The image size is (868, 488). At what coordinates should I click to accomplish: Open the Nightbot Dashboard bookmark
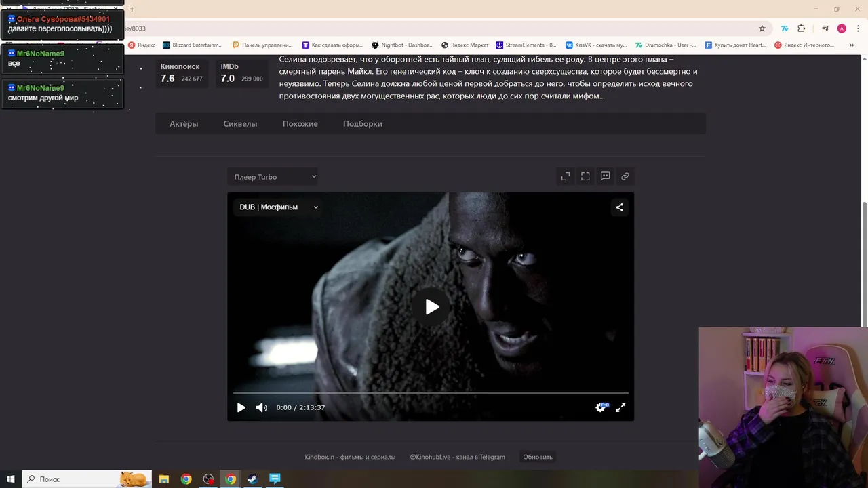tap(402, 45)
